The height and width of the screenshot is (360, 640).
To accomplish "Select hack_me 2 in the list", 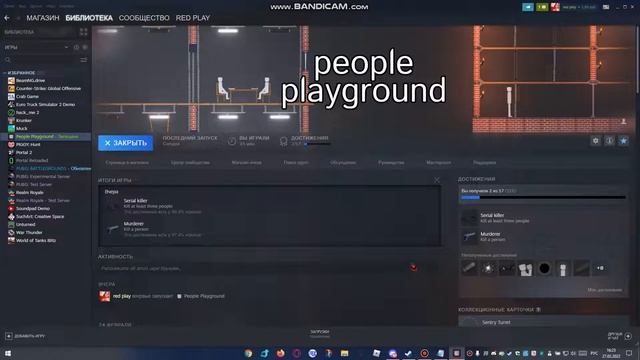I will click(27, 112).
